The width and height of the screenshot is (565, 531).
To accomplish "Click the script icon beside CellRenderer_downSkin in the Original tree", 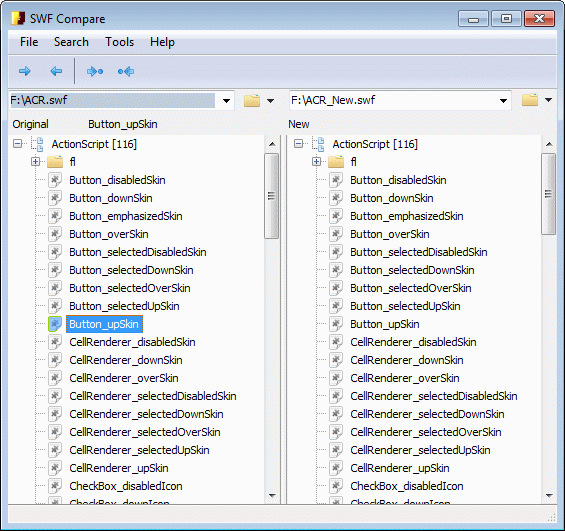I will point(55,360).
